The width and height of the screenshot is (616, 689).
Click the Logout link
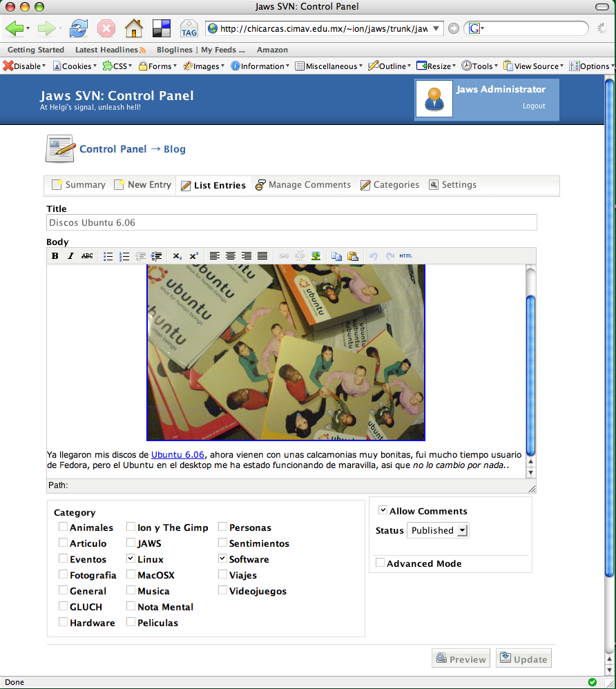click(x=534, y=106)
